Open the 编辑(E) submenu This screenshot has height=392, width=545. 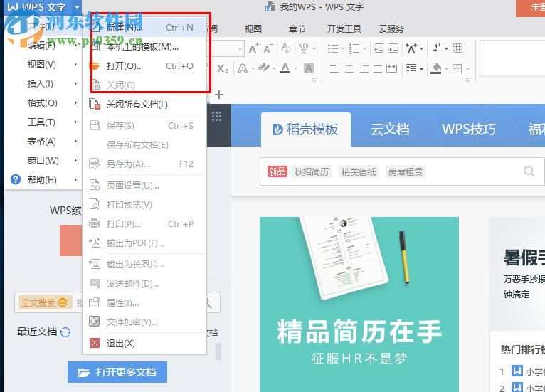43,46
